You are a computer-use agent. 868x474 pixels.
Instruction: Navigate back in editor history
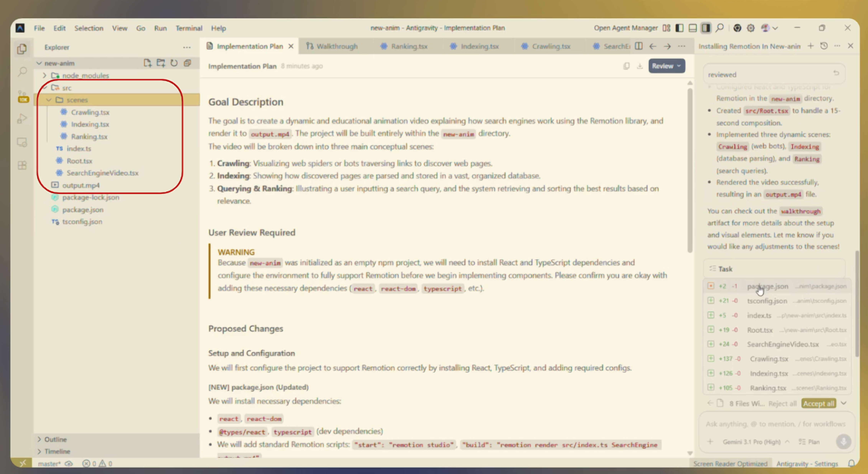point(653,46)
